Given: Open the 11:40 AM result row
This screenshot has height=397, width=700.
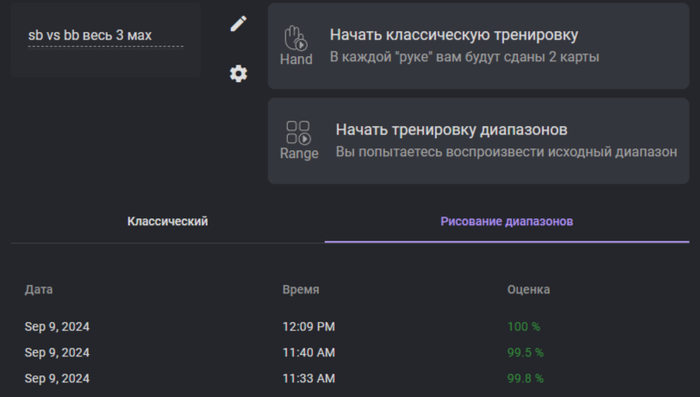Looking at the screenshot, I should [350, 352].
